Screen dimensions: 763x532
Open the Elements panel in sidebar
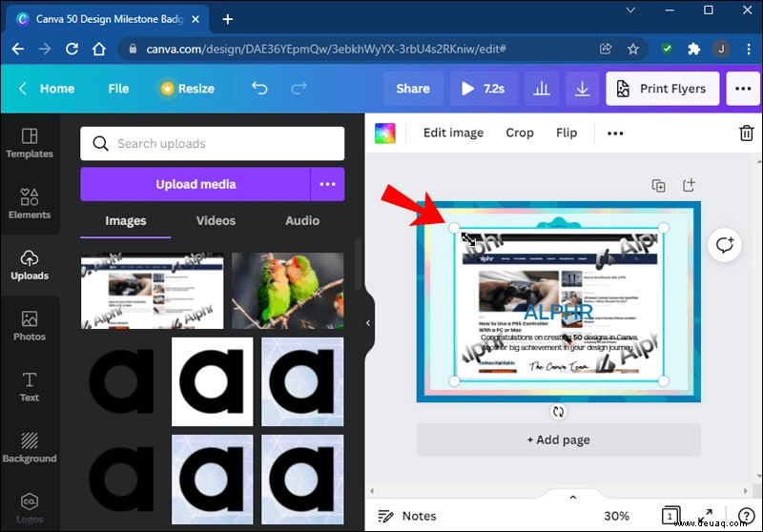click(x=30, y=203)
